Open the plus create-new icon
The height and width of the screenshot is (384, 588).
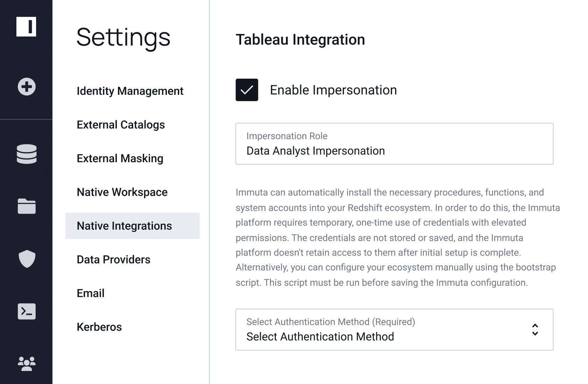click(x=27, y=86)
